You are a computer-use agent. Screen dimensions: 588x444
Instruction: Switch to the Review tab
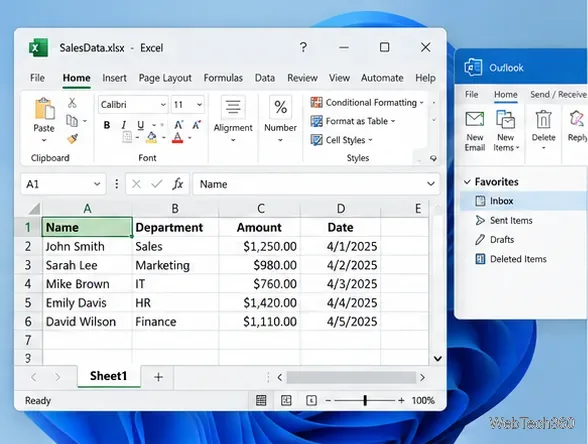click(302, 78)
